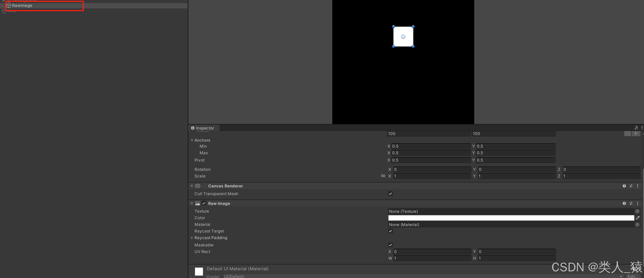
Task: Open Material object picker circle
Action: click(637, 225)
